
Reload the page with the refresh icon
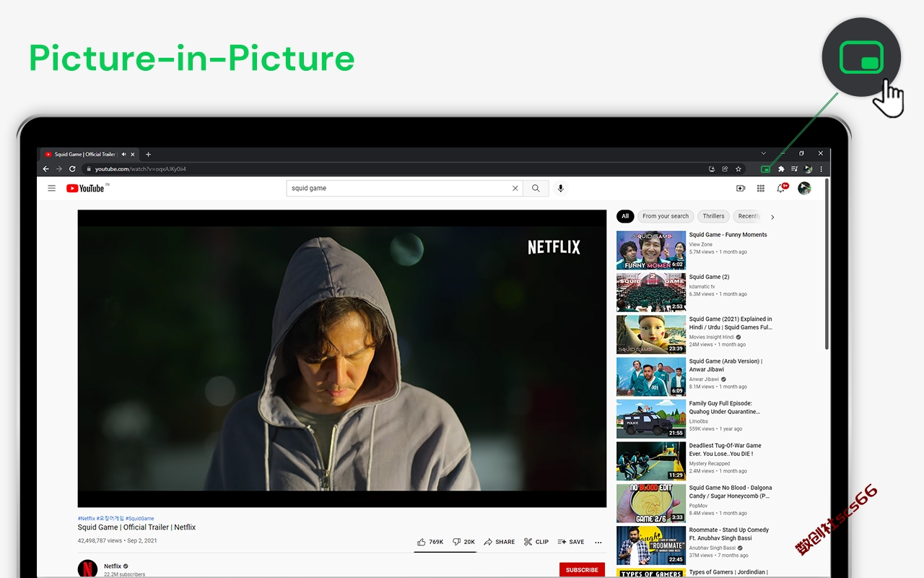(x=72, y=169)
